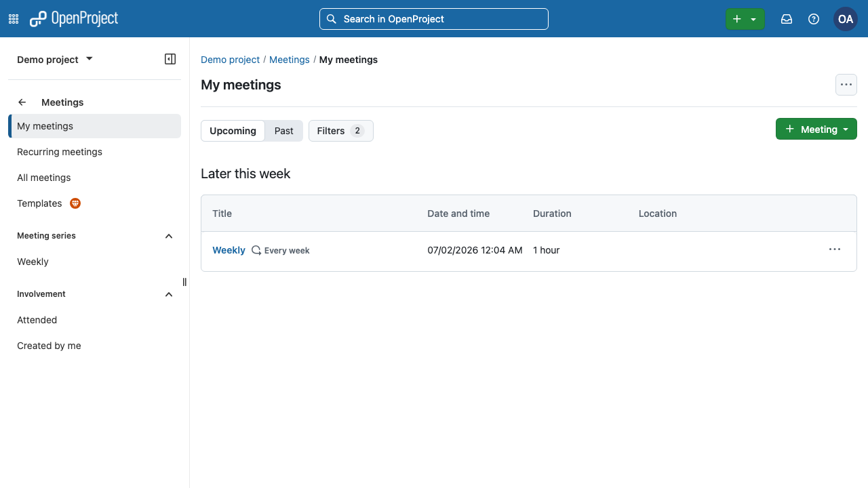The image size is (868, 488).
Task: Click the back arrow next to Meetings
Action: coord(22,102)
